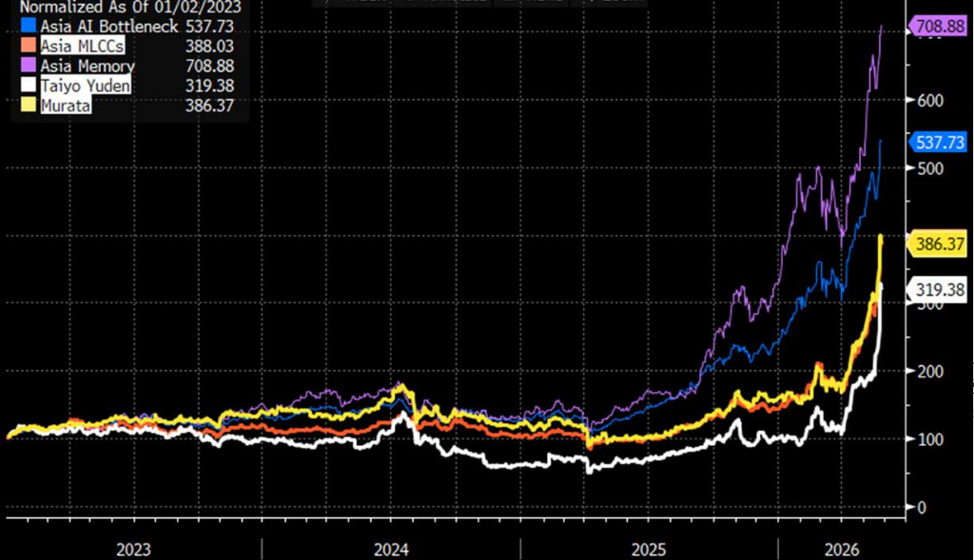Click the white Taiyo Yuden legend swatch
The width and height of the screenshot is (974, 560).
28,85
